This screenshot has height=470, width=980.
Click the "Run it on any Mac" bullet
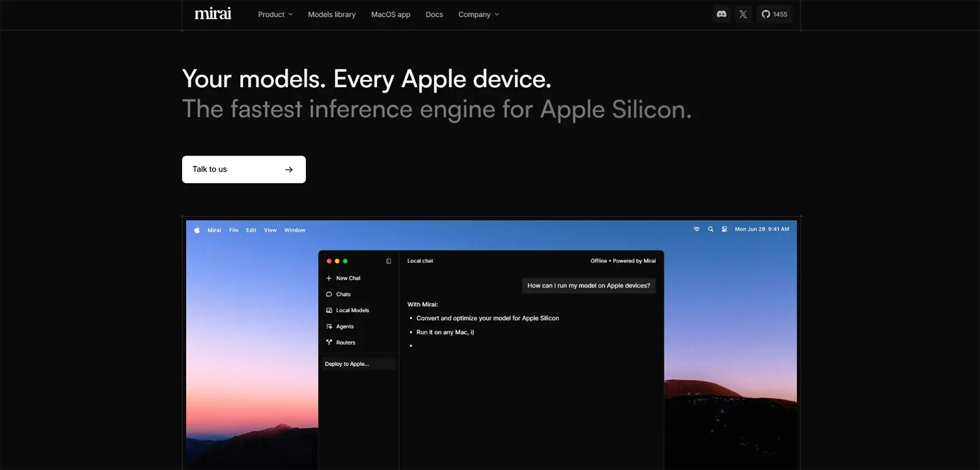coord(445,332)
